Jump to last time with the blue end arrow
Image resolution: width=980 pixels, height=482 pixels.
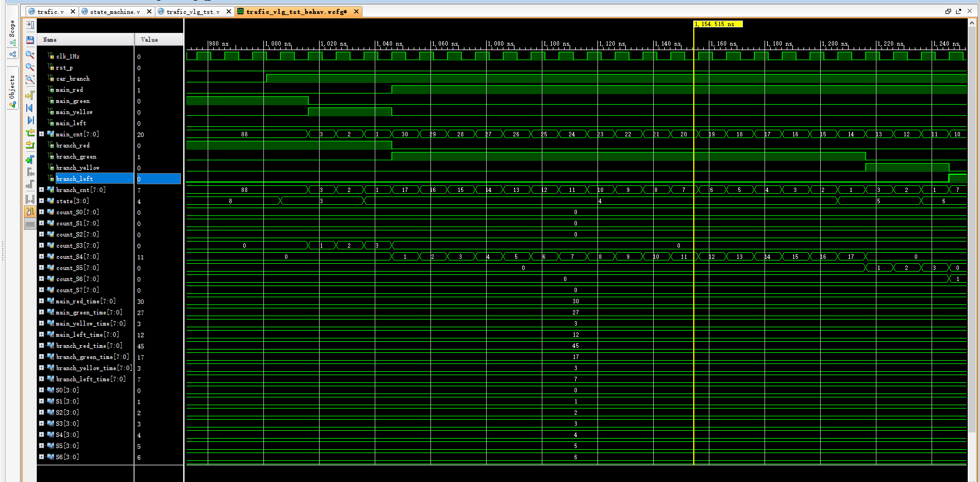coord(30,120)
